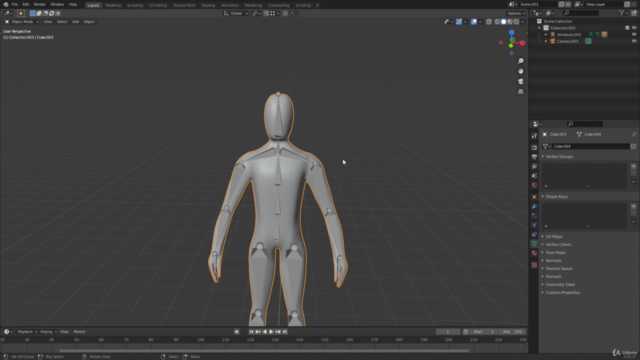640x360 pixels.
Task: Enable rendered viewport shading
Action: click(x=517, y=22)
